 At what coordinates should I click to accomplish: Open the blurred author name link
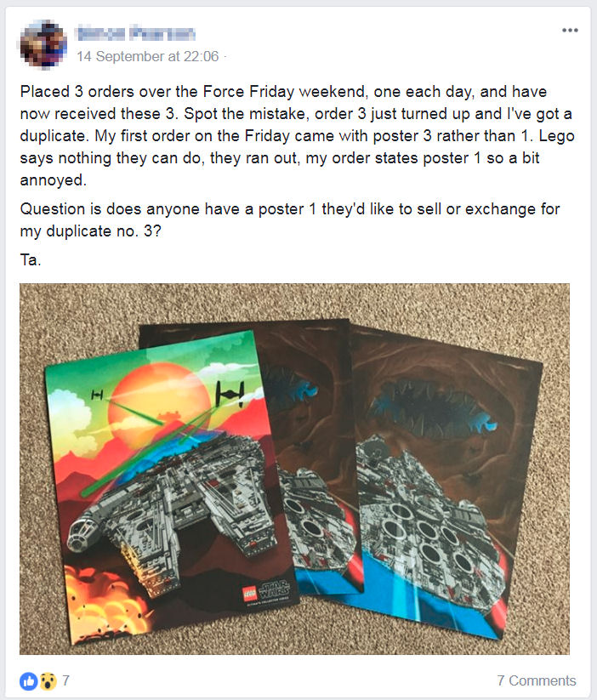136,33
